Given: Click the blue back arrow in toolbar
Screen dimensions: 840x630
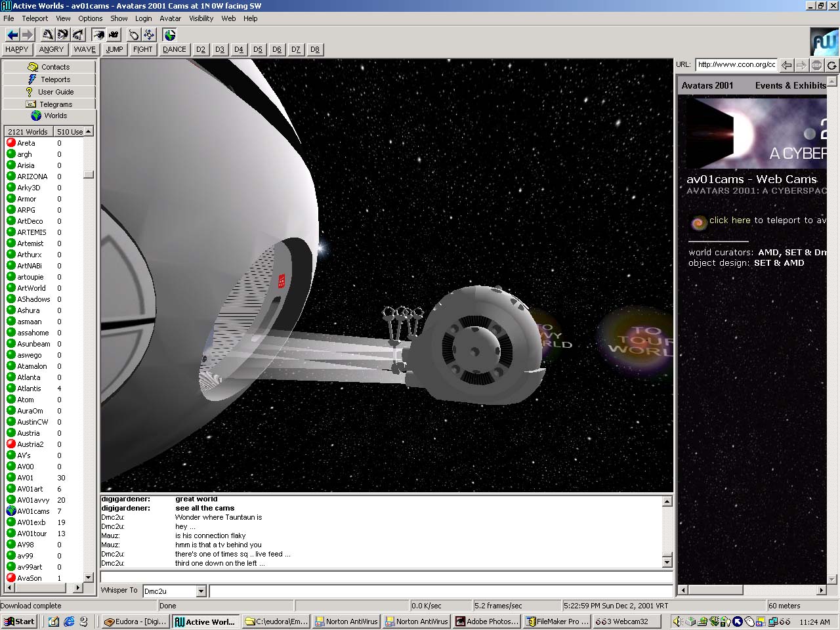Looking at the screenshot, I should click(x=12, y=35).
